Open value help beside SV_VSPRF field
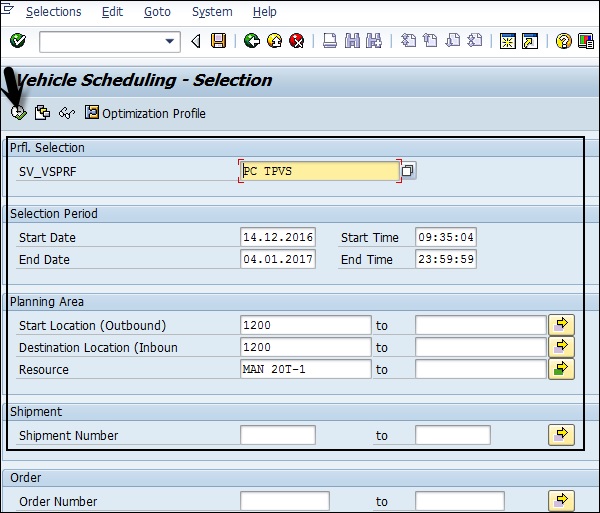 408,171
